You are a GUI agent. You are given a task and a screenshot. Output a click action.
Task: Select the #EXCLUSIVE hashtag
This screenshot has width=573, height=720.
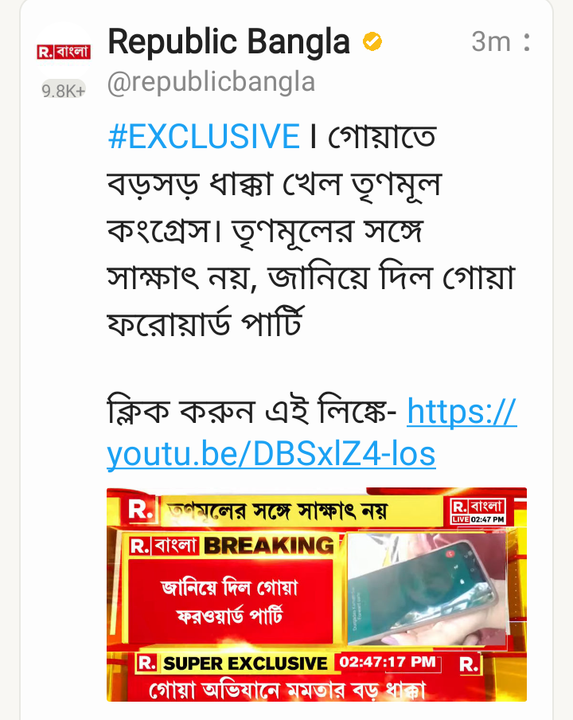204,136
